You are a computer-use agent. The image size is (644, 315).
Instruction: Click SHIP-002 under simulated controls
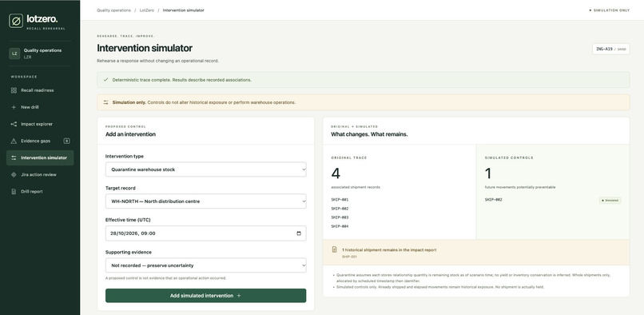(494, 200)
